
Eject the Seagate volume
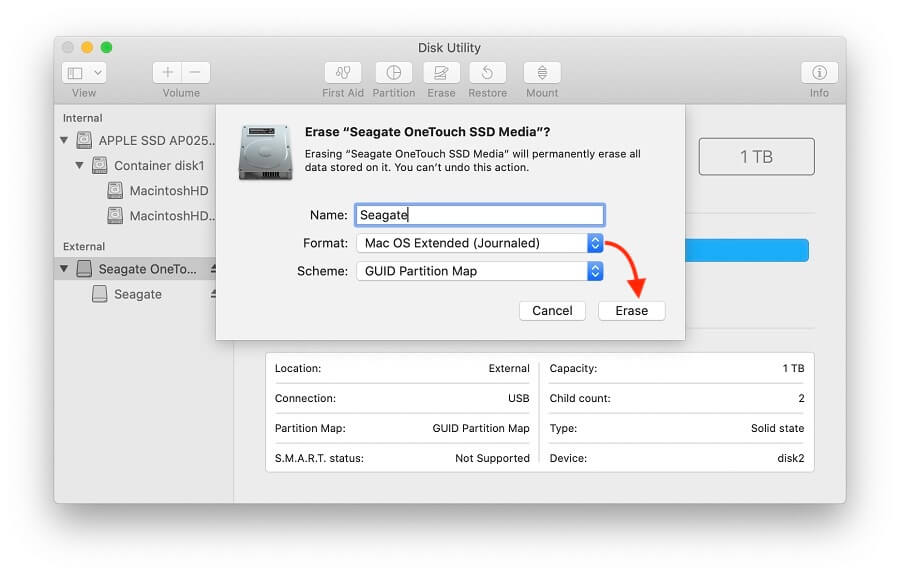(213, 294)
